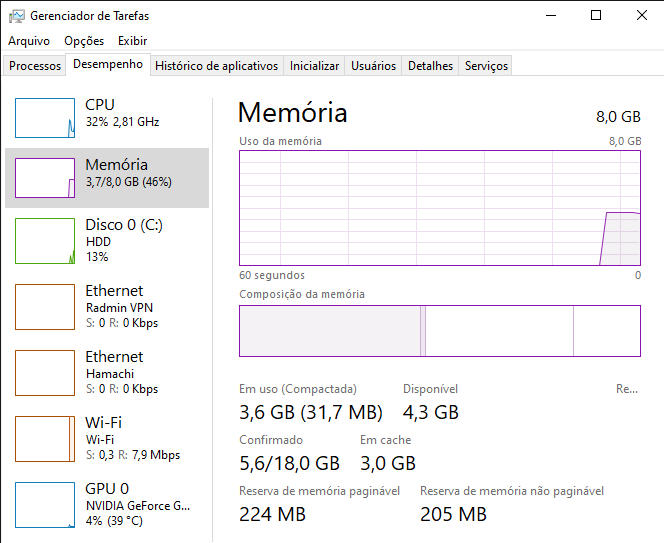Open the Opções menu

[84, 41]
